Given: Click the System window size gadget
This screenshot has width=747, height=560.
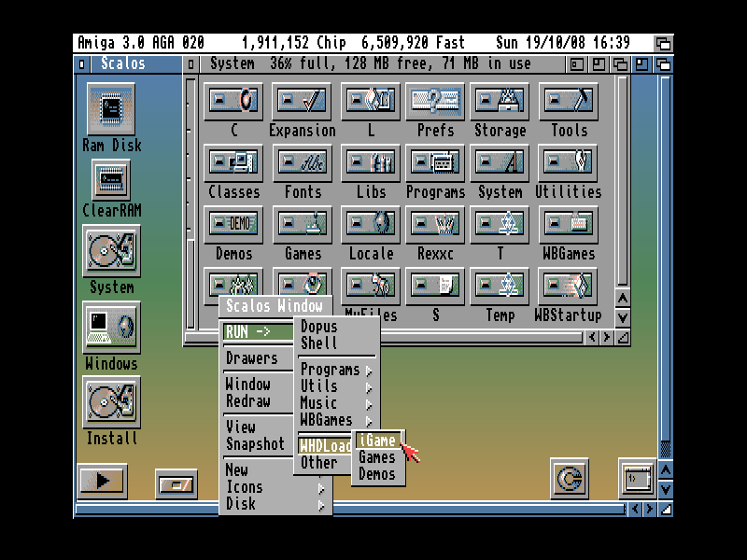Looking at the screenshot, I should click(x=623, y=338).
